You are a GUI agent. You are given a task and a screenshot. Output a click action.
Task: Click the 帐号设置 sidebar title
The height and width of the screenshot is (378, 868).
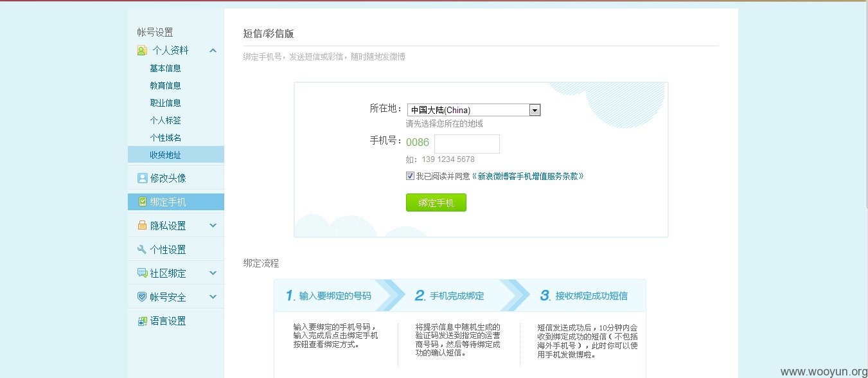pos(155,32)
